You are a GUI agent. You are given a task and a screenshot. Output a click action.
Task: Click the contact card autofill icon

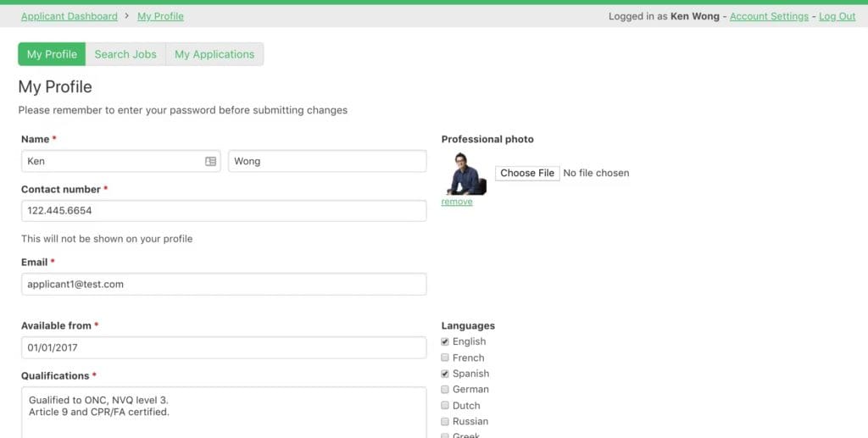point(210,161)
